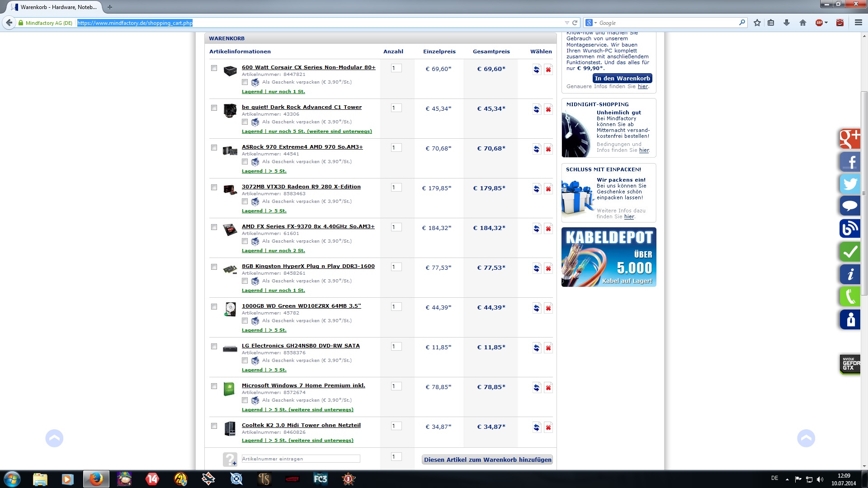Open Facebook sidebar button

pyautogui.click(x=850, y=161)
